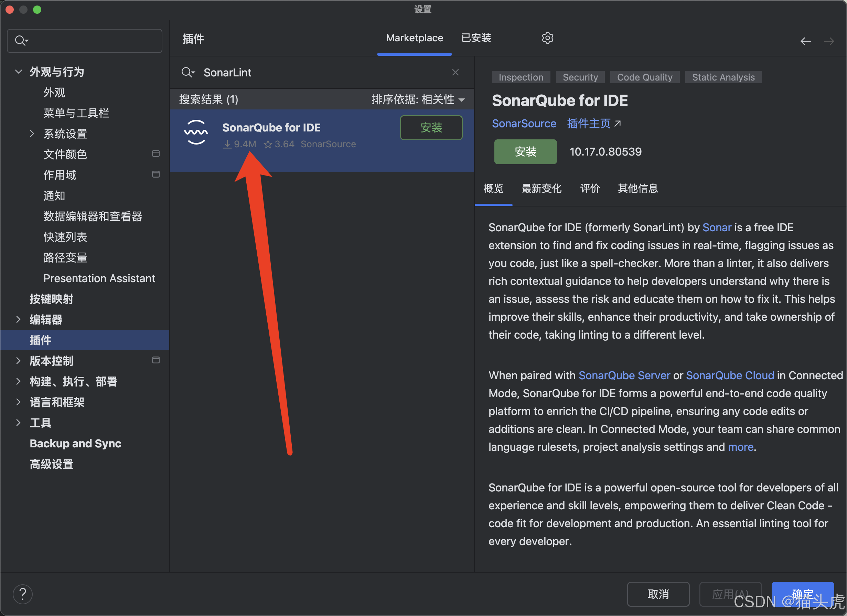The image size is (847, 616).
Task: Switch to the 已安装 tab
Action: coord(476,38)
